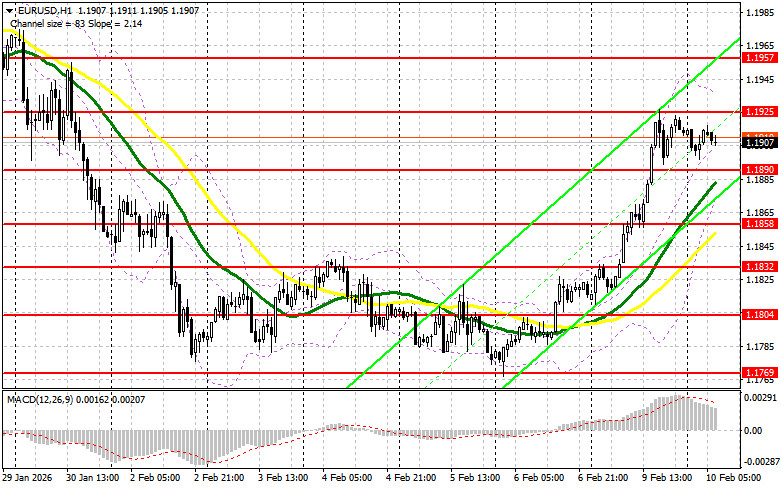Click the 4 Feb 21:00 time label
This screenshot has width=781, height=489.
[x=411, y=478]
